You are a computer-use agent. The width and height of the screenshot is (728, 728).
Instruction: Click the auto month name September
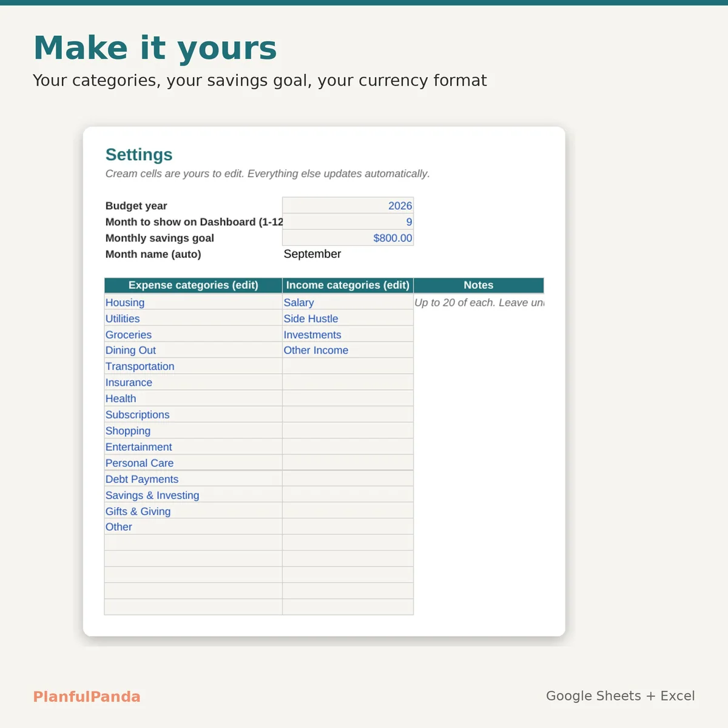[x=312, y=254]
